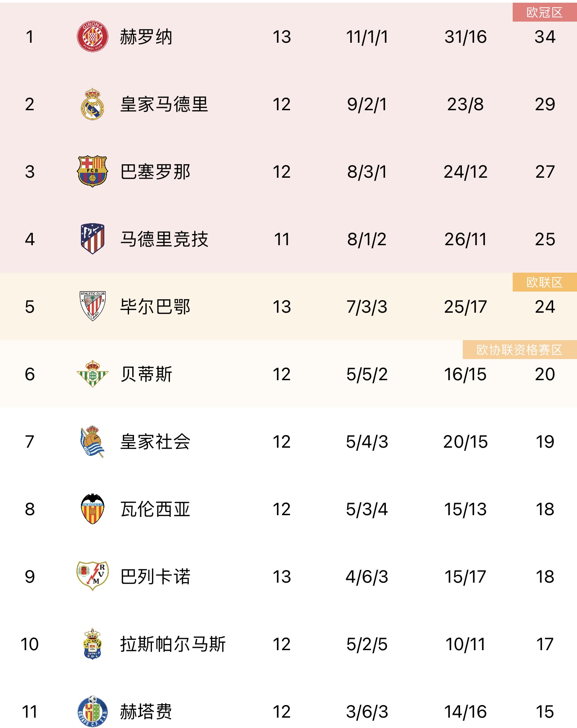
Task: Select the 拉斯帕尔马斯 team name
Action: tap(173, 644)
